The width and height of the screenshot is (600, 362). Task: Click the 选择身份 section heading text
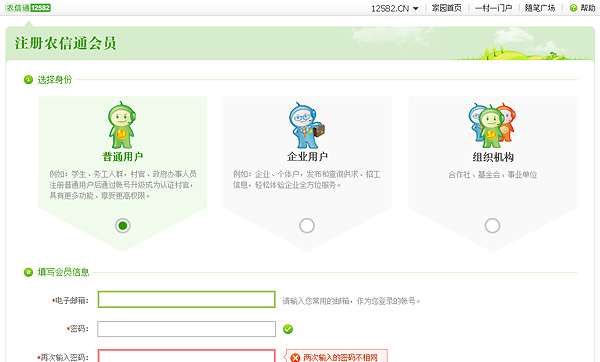point(55,80)
